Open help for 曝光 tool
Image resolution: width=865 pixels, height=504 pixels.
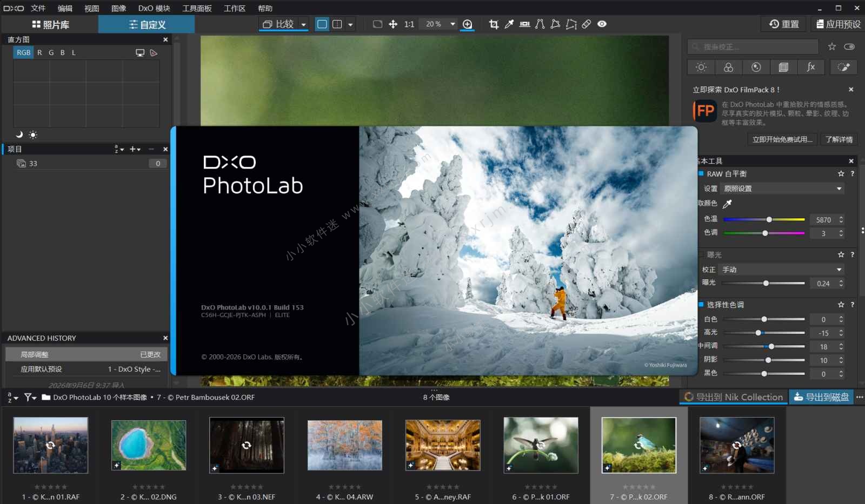853,254
